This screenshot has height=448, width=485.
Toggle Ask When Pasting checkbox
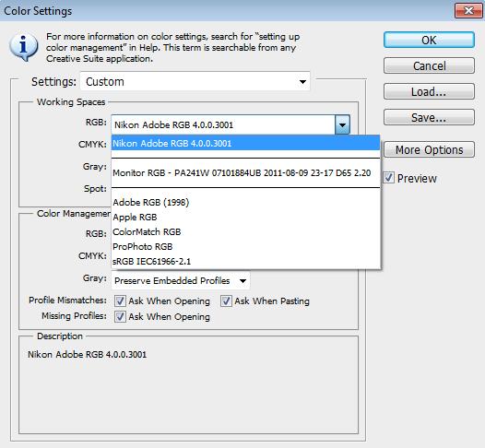(x=226, y=301)
